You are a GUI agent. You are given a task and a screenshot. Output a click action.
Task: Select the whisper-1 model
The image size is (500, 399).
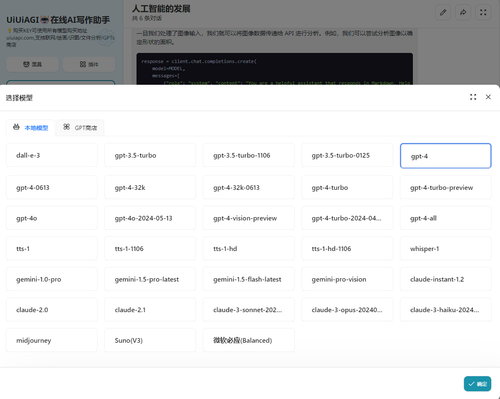(446, 248)
